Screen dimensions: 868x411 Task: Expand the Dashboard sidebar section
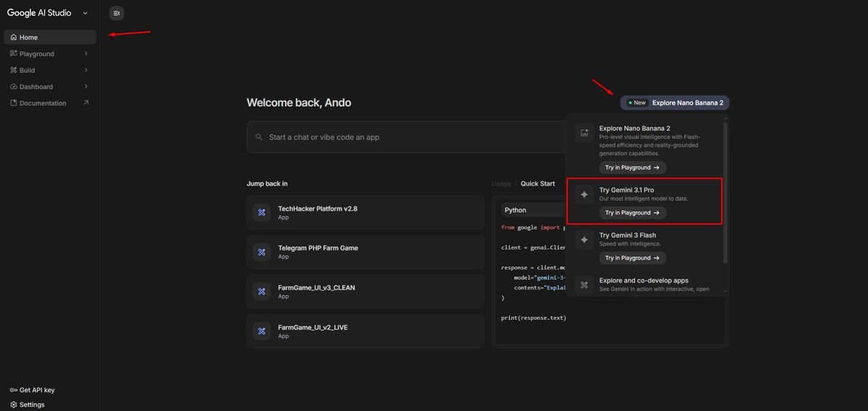tap(86, 87)
